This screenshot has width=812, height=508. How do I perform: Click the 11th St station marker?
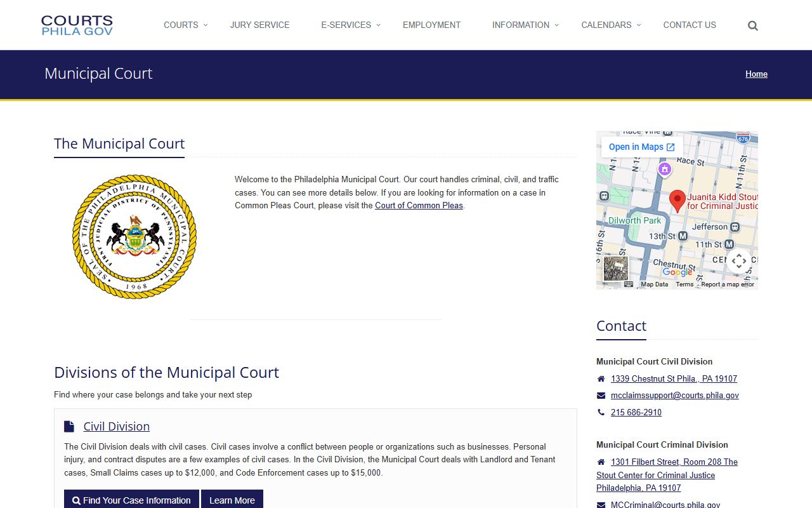click(x=729, y=244)
